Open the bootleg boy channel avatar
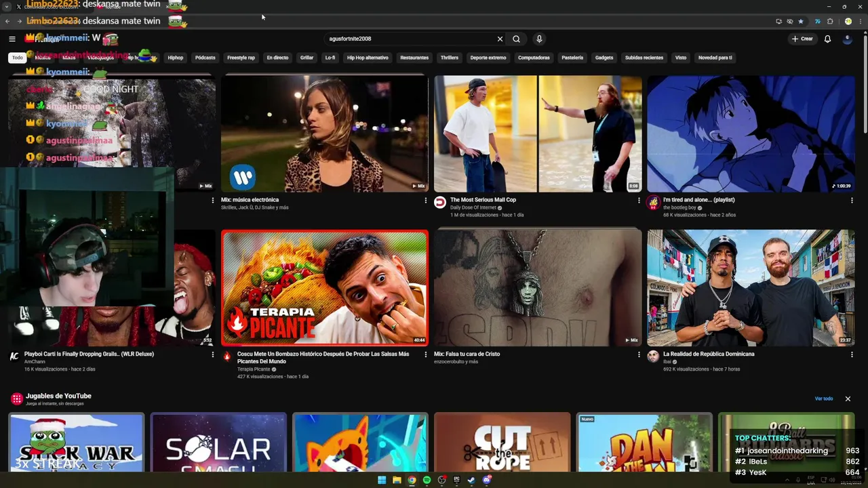The image size is (868, 488). [x=653, y=203]
